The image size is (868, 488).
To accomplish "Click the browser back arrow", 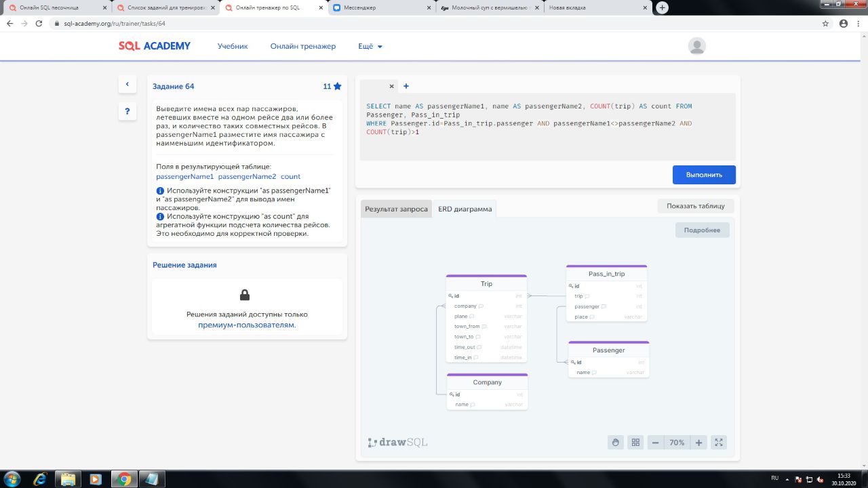I will point(9,23).
